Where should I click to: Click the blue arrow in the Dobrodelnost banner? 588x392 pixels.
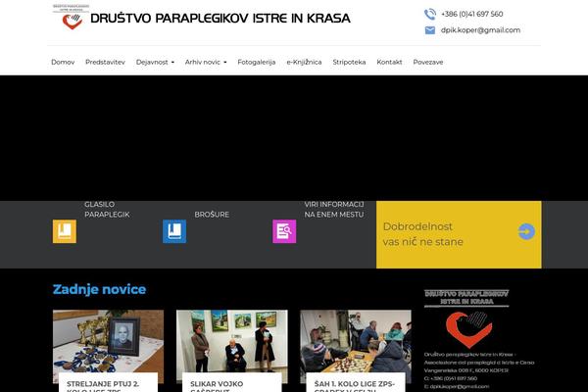click(526, 232)
